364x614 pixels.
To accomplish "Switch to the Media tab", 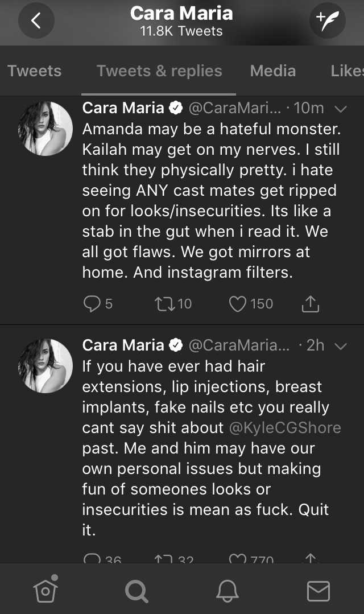I will pyautogui.click(x=273, y=71).
